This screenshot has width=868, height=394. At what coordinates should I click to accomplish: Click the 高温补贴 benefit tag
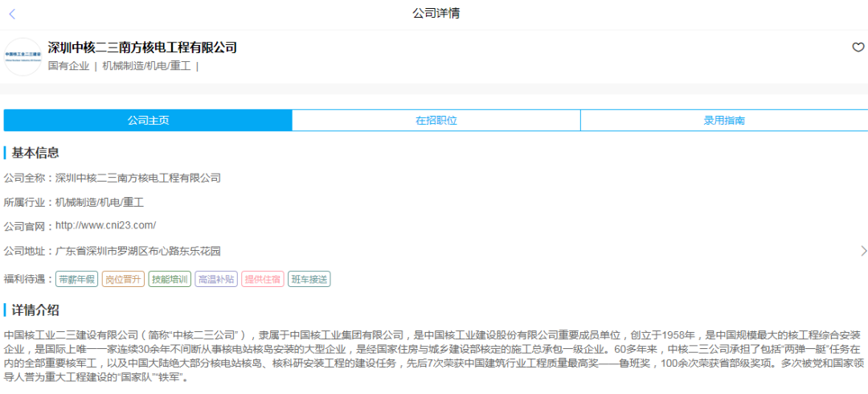(x=217, y=279)
